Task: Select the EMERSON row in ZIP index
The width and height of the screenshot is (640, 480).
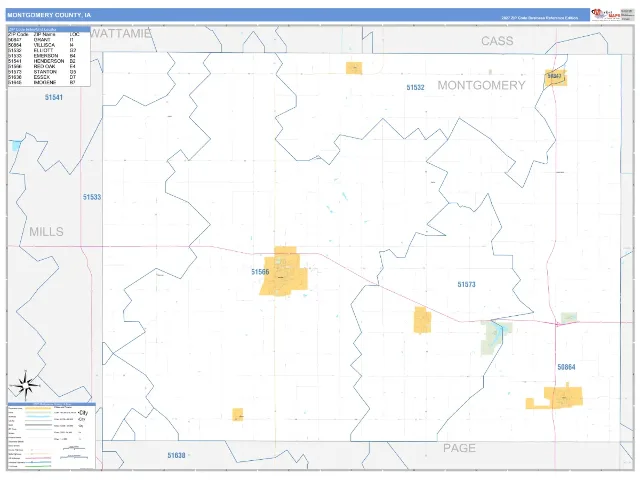Action: pyautogui.click(x=42, y=56)
